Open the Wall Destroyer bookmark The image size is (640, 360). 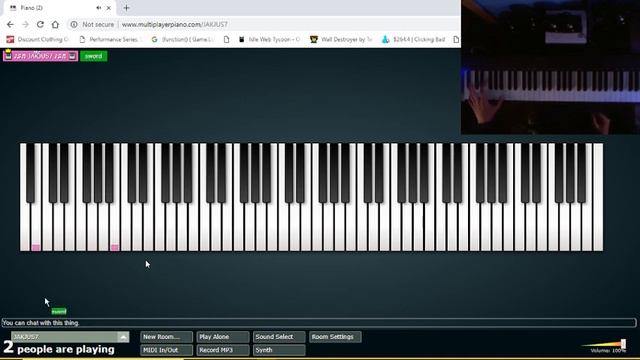tap(341, 39)
